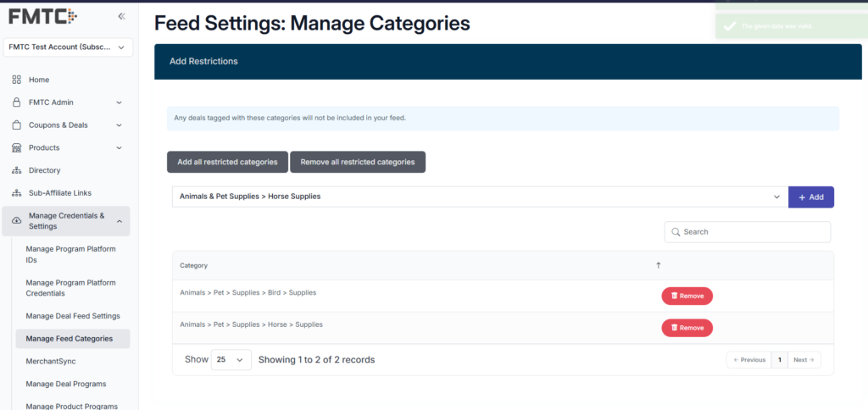
Task: Click Add all restricted categories button
Action: click(227, 162)
